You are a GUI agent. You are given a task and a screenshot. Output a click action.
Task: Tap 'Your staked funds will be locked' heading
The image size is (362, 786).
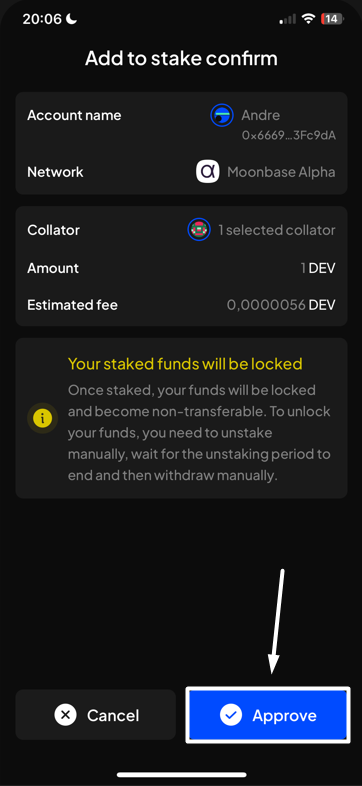pyautogui.click(x=185, y=363)
